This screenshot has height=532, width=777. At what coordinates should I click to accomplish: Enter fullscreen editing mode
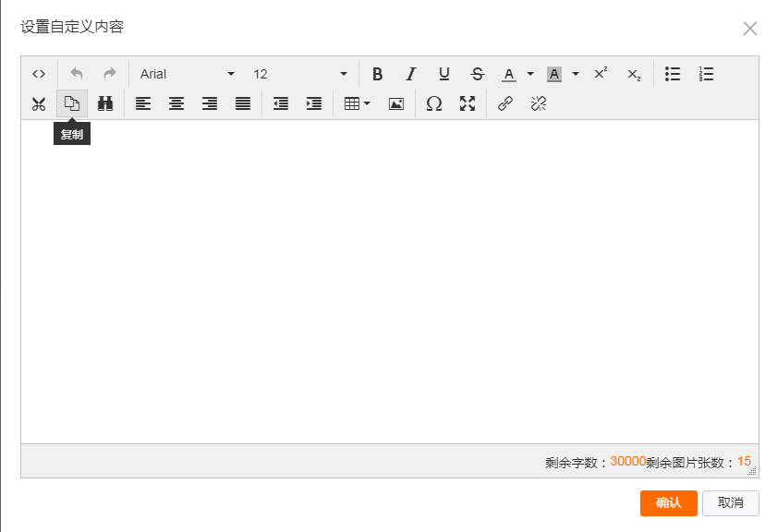point(467,104)
